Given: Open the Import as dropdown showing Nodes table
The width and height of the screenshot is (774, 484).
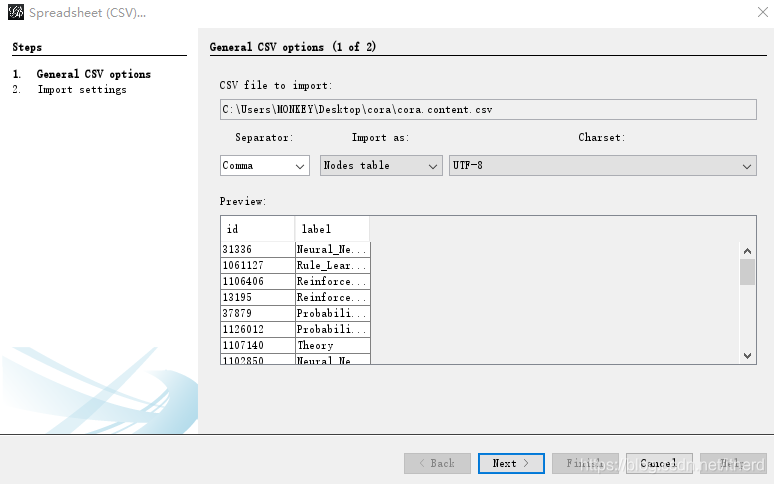Looking at the screenshot, I should (381, 166).
